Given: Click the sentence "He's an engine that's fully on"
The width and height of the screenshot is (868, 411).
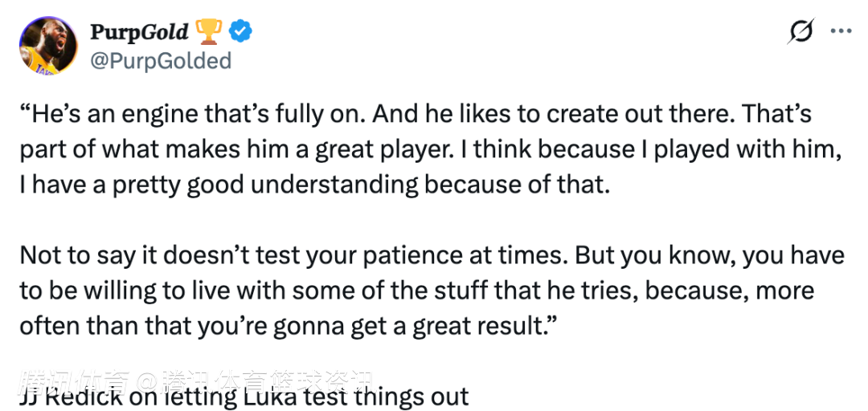Looking at the screenshot, I should [x=193, y=114].
